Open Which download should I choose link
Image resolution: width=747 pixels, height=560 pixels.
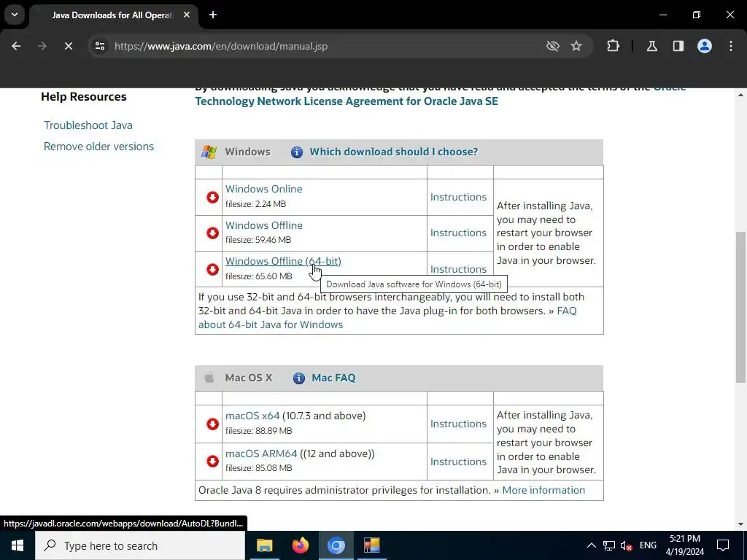393,152
